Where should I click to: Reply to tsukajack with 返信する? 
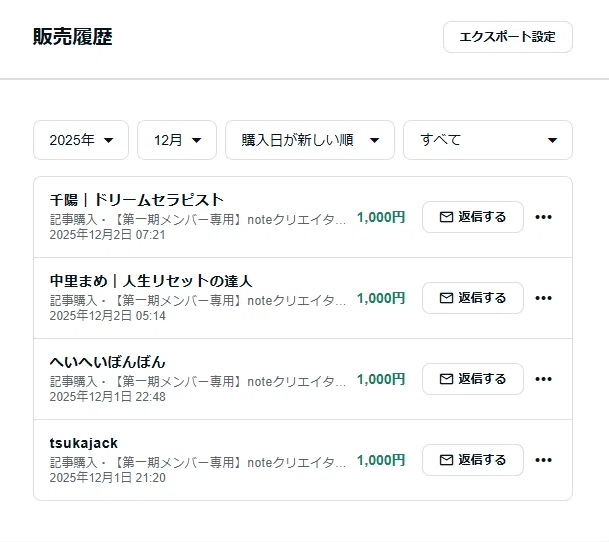(x=473, y=460)
